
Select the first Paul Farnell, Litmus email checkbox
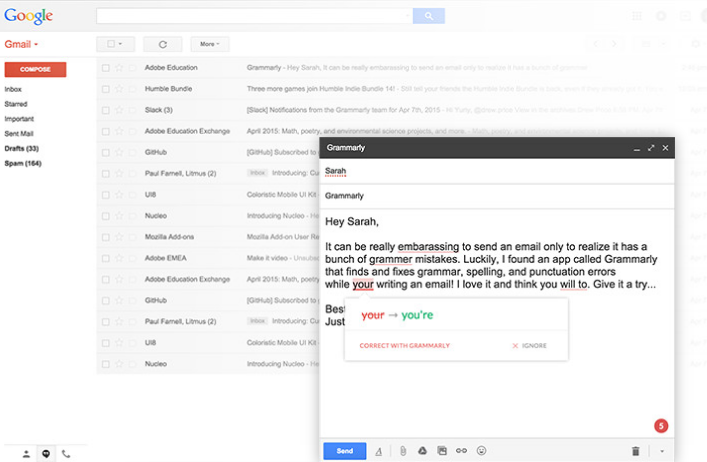pos(106,174)
